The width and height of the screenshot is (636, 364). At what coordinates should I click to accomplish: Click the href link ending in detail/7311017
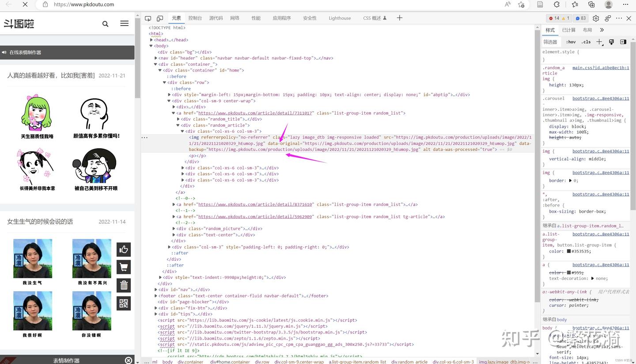(x=255, y=113)
